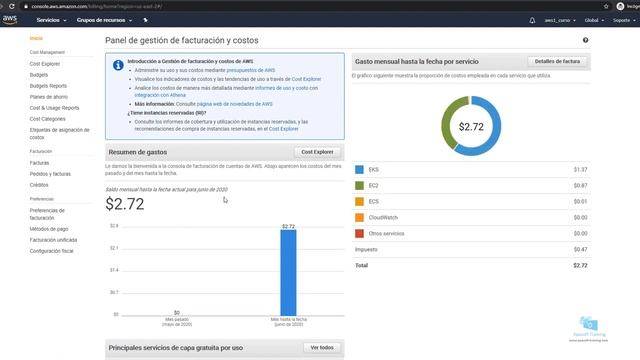
Task: Reload page with browser refresh icon
Action: [x=12, y=6]
